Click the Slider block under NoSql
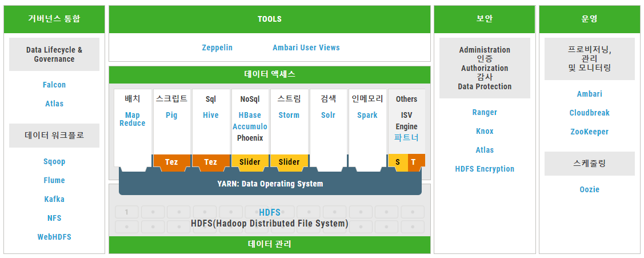This screenshot has height=258, width=644. 250,162
